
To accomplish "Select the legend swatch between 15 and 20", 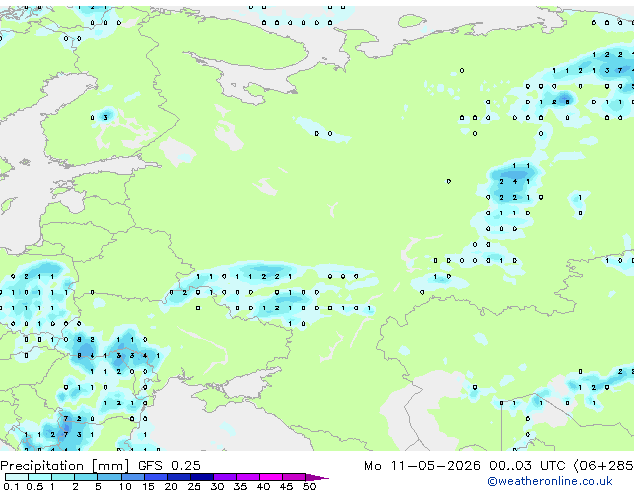I will 156,477.
